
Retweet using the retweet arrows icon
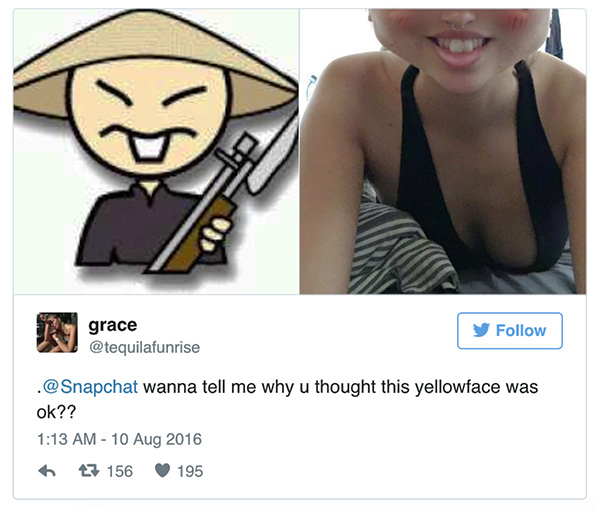(89, 471)
